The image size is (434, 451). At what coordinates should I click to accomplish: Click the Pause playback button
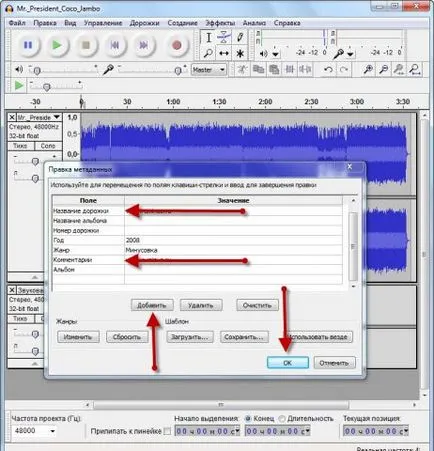pyautogui.click(x=28, y=45)
